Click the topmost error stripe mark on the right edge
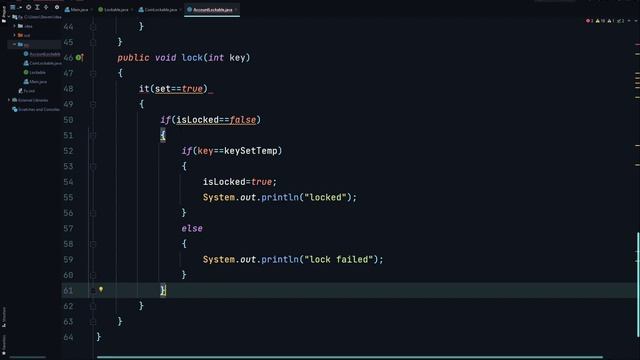The width and height of the screenshot is (640, 360). coord(637,44)
